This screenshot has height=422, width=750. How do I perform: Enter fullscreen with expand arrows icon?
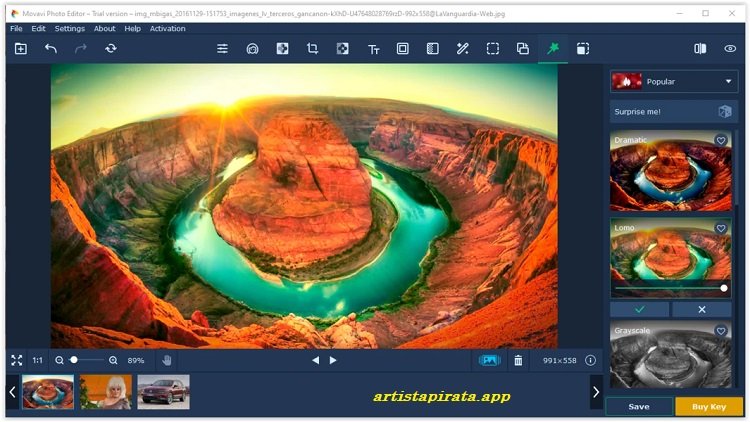(x=16, y=360)
